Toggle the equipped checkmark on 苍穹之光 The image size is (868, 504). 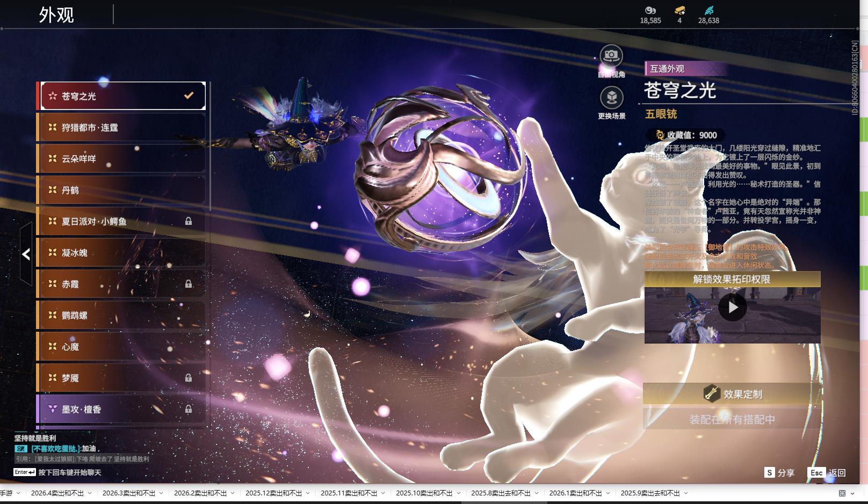click(189, 96)
